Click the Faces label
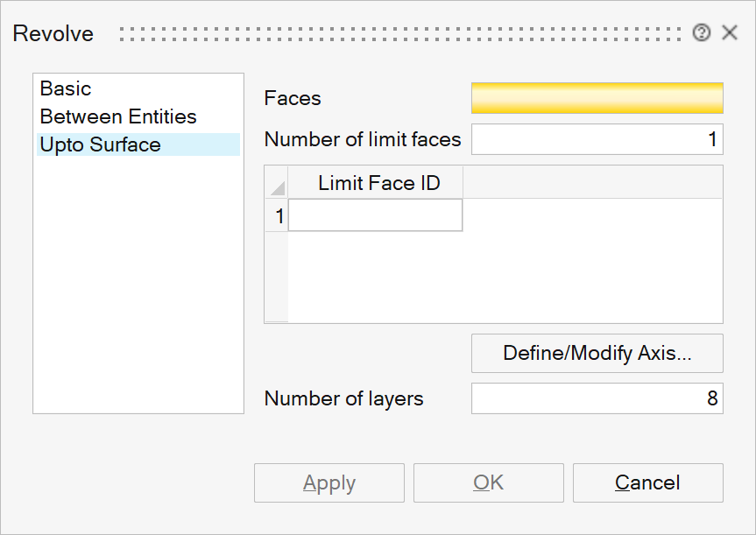Viewport: 756px width, 535px height. point(293,98)
